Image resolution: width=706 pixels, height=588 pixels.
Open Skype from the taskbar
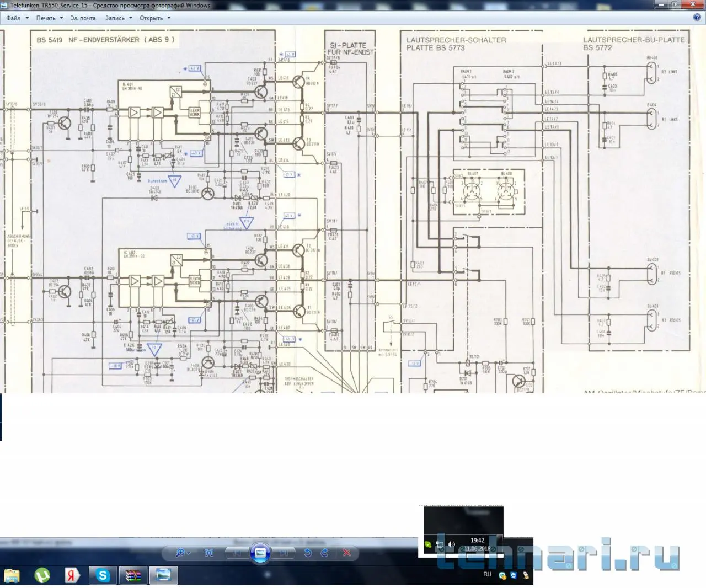(103, 575)
